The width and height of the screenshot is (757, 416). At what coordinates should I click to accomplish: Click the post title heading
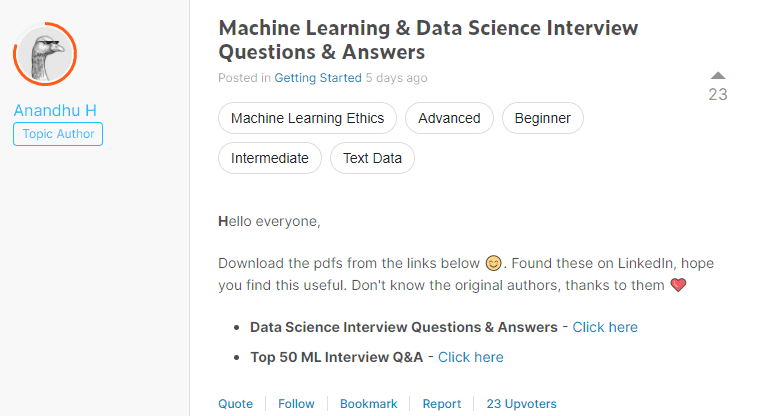tap(428, 40)
